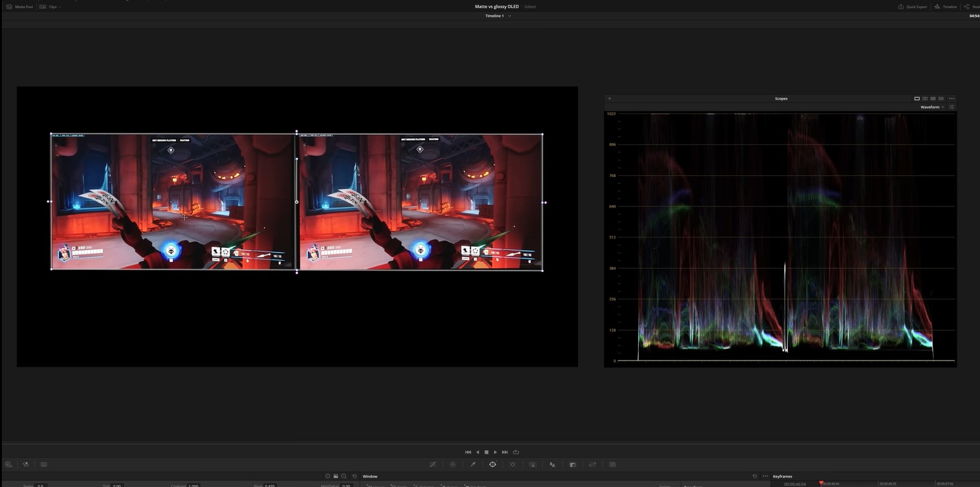Open the Window palette options menu
980x487 pixels.
click(765, 476)
